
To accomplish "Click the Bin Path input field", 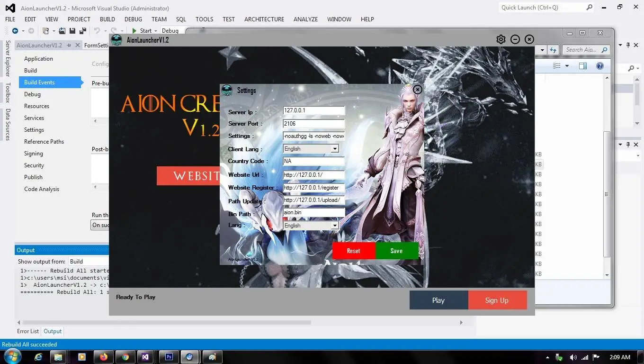I will (x=313, y=212).
